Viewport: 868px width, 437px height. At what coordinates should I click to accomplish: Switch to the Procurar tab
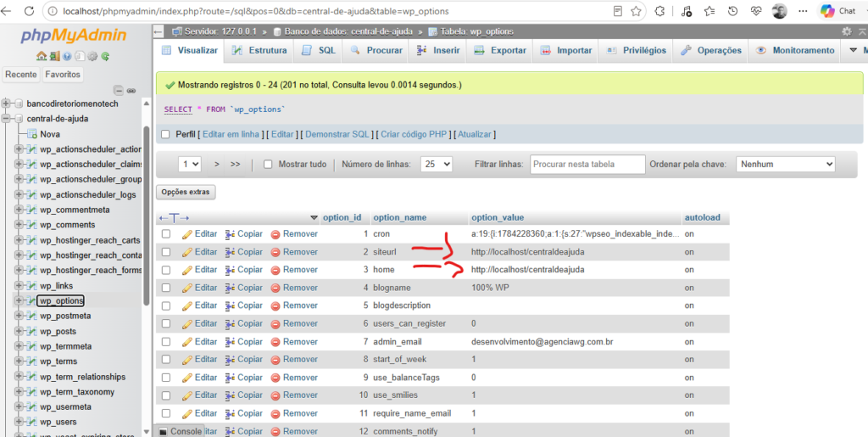[377, 50]
